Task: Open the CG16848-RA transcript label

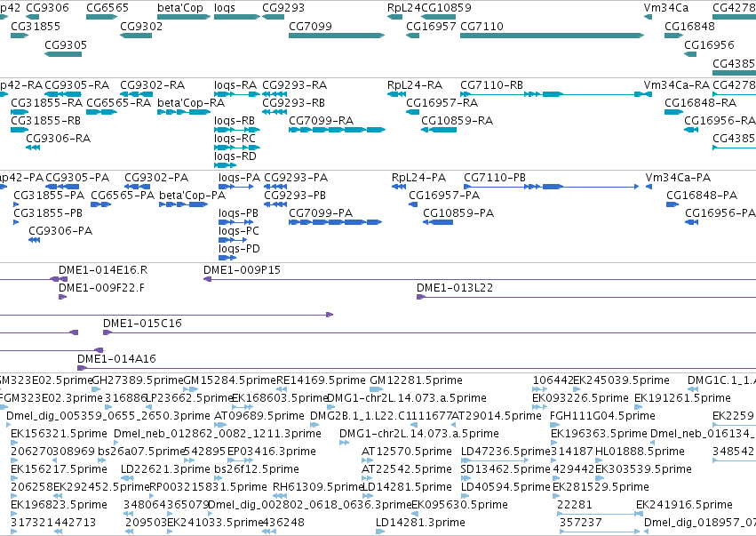Action: 701,103
